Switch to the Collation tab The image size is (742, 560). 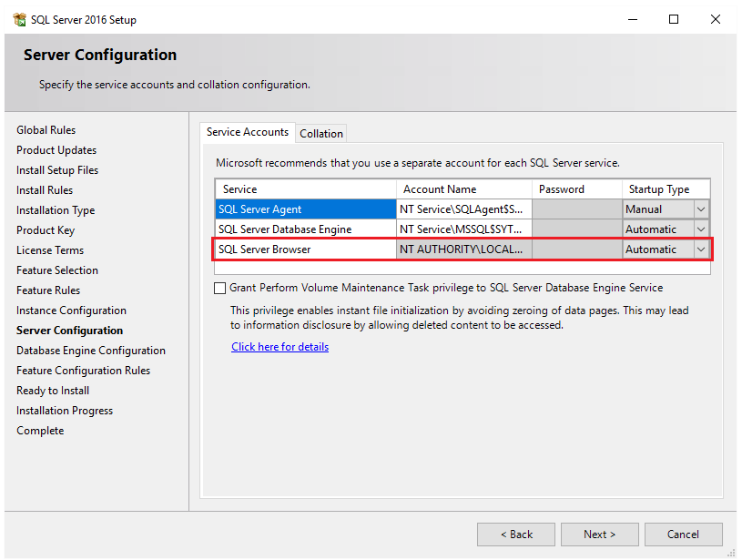[321, 134]
